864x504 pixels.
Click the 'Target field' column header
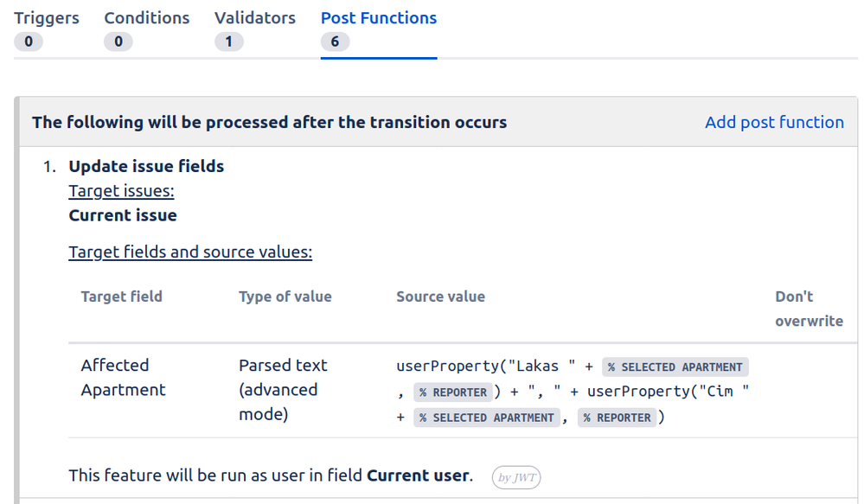click(x=121, y=297)
